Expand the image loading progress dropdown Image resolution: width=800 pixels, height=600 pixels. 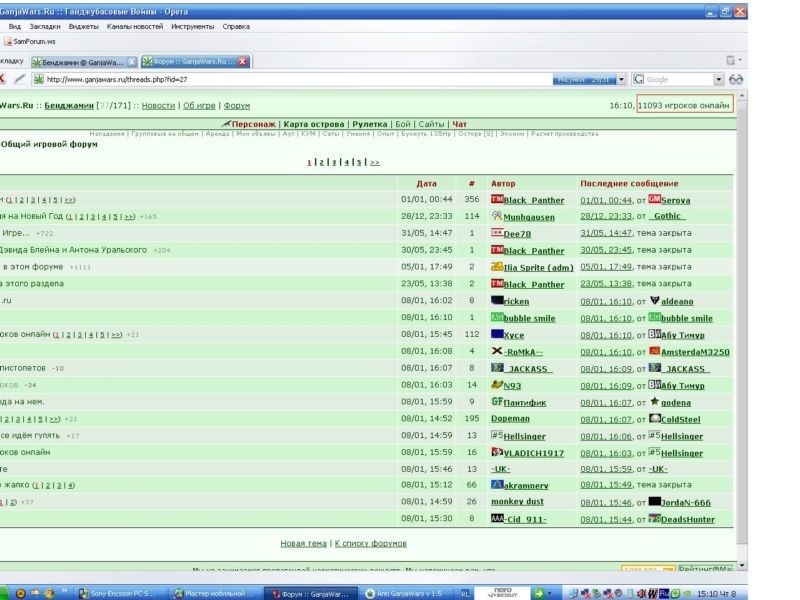point(621,80)
